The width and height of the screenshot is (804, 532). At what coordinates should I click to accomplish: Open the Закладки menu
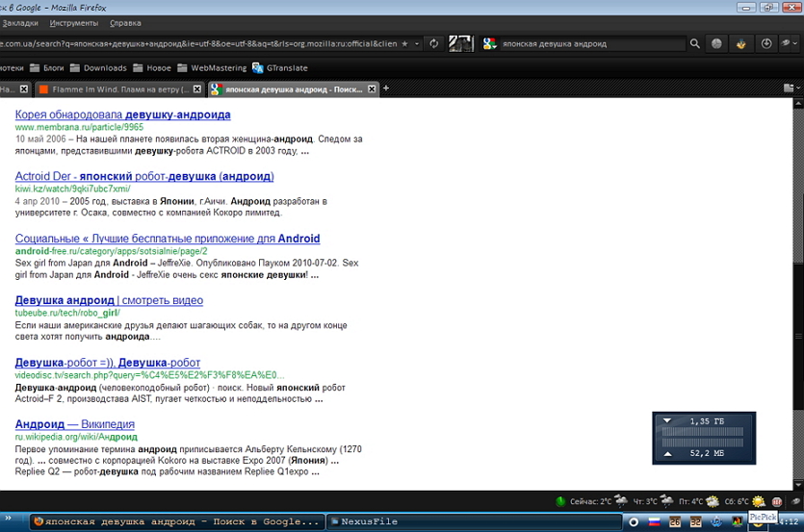[x=20, y=23]
